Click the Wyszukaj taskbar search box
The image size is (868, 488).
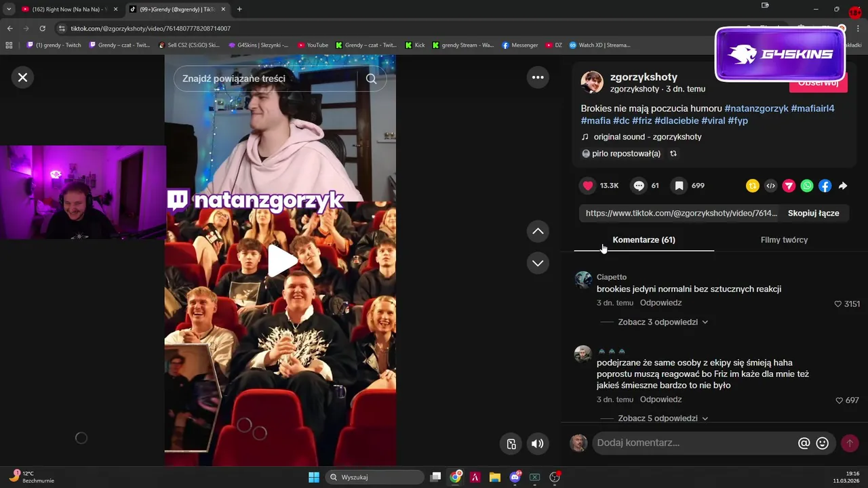[x=375, y=477]
